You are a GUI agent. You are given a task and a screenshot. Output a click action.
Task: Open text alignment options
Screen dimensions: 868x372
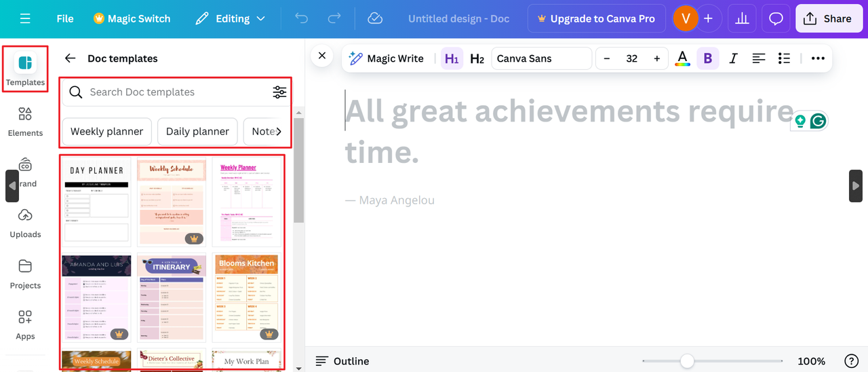[x=759, y=58]
